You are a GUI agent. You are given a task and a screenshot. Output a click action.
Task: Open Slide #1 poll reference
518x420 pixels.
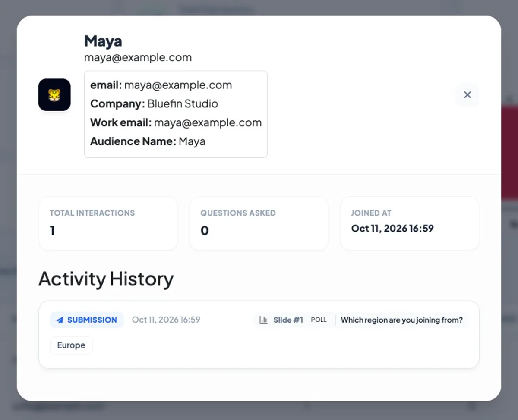point(288,320)
